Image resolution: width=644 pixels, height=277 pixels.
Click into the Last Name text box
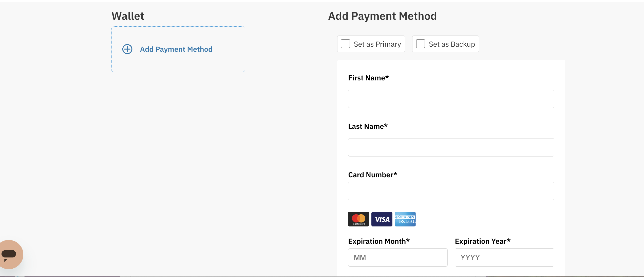[451, 147]
